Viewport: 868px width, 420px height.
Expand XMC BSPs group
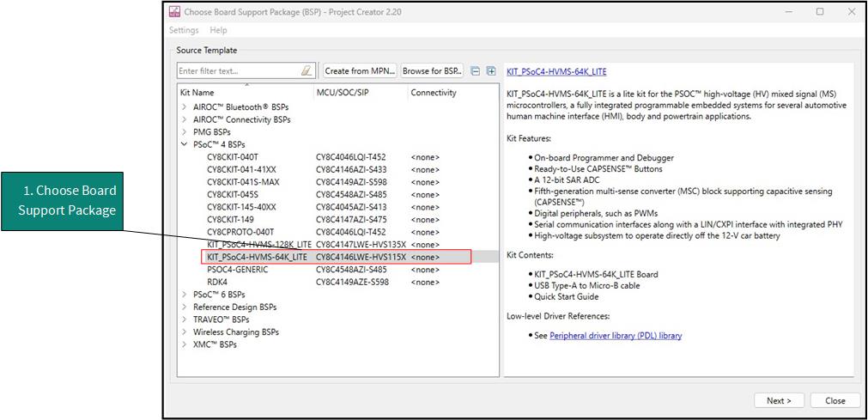(x=184, y=344)
